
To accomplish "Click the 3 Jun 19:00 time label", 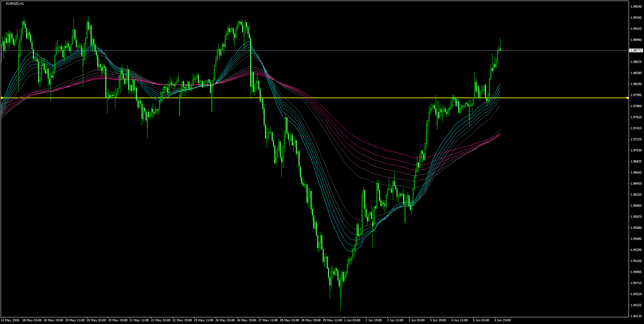I will [x=438, y=320].
